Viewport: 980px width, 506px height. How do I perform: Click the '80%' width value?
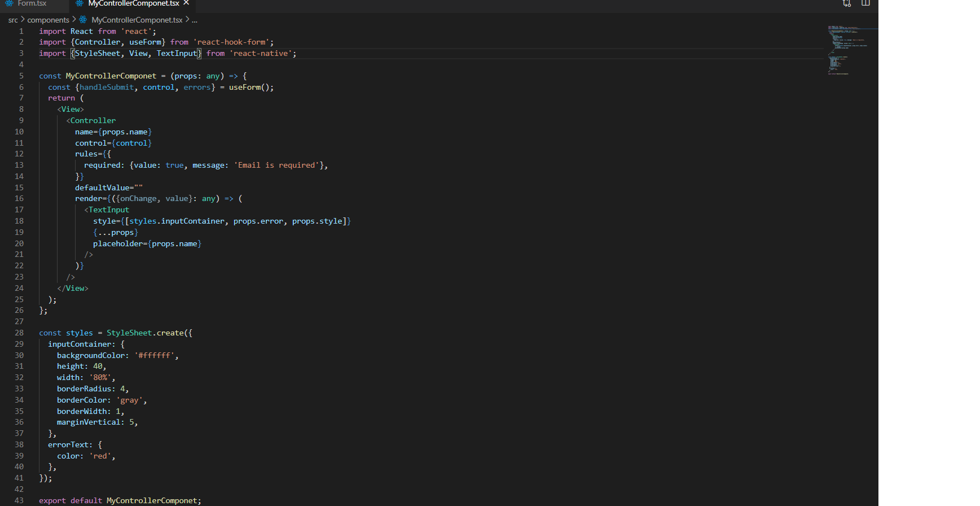pos(100,377)
